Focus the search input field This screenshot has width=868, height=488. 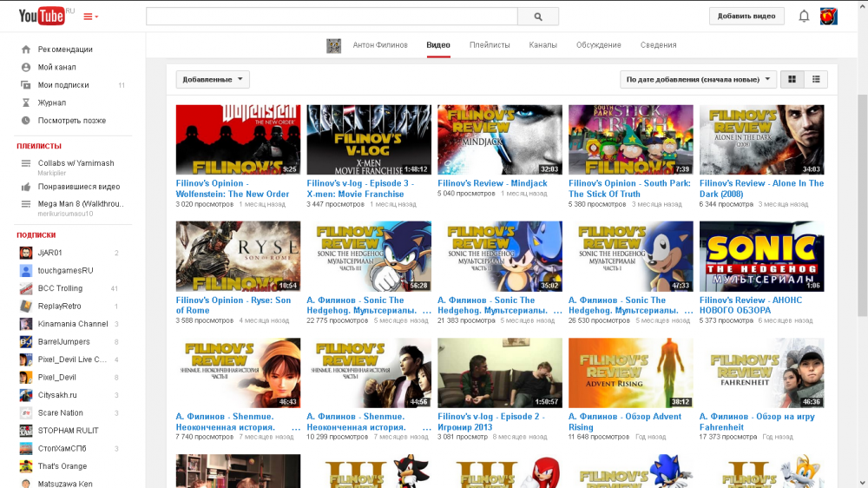(332, 16)
